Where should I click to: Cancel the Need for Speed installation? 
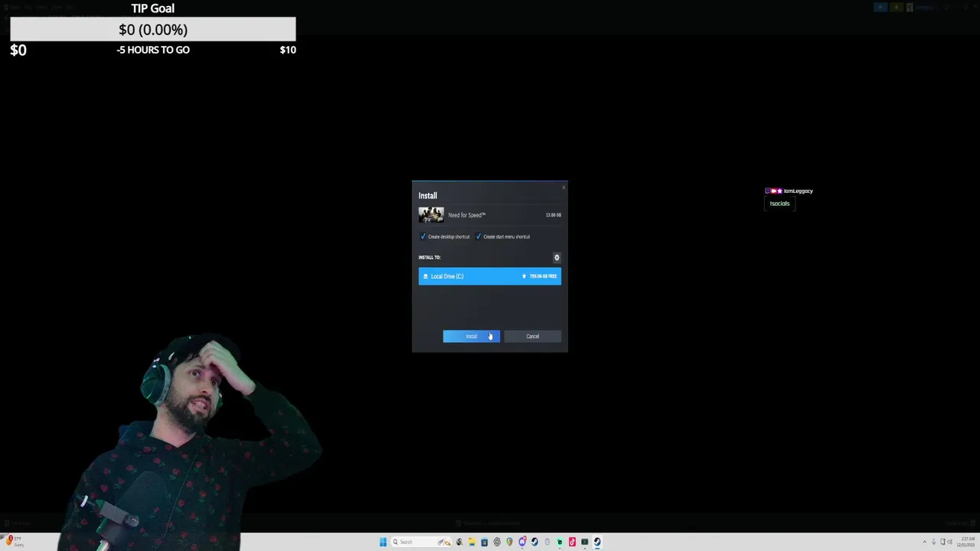point(532,336)
